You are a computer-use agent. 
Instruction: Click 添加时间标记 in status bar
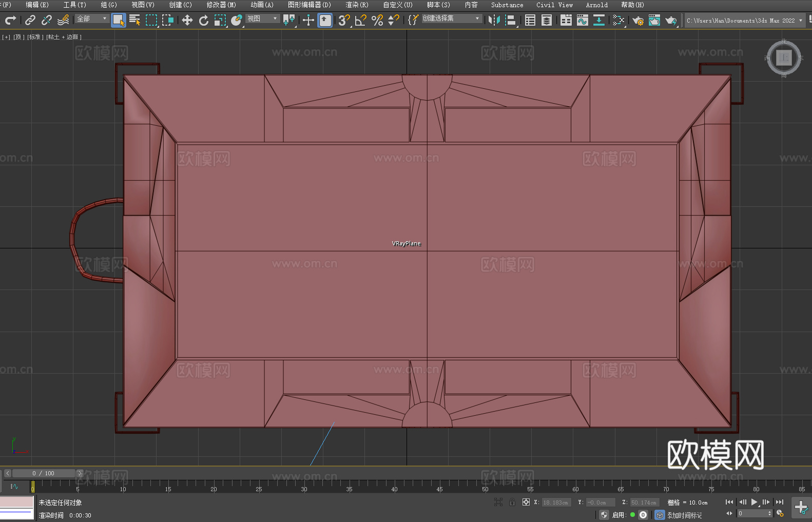pos(684,515)
